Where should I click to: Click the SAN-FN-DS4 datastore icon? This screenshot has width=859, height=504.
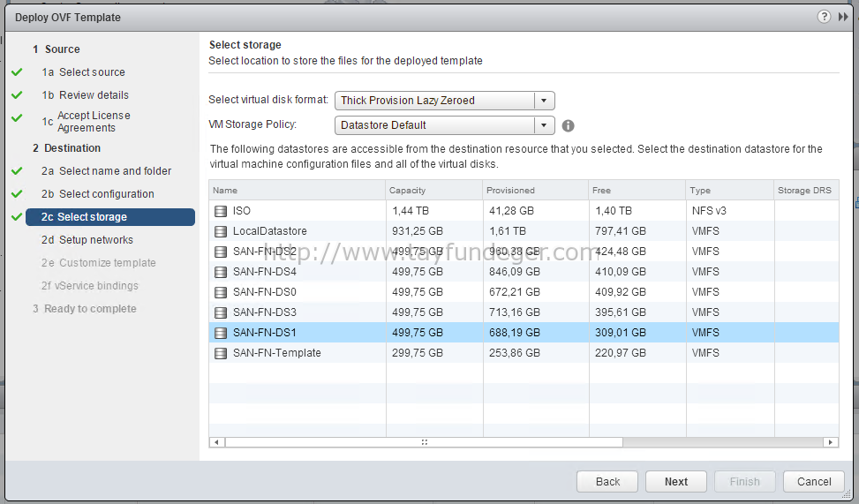tap(221, 272)
